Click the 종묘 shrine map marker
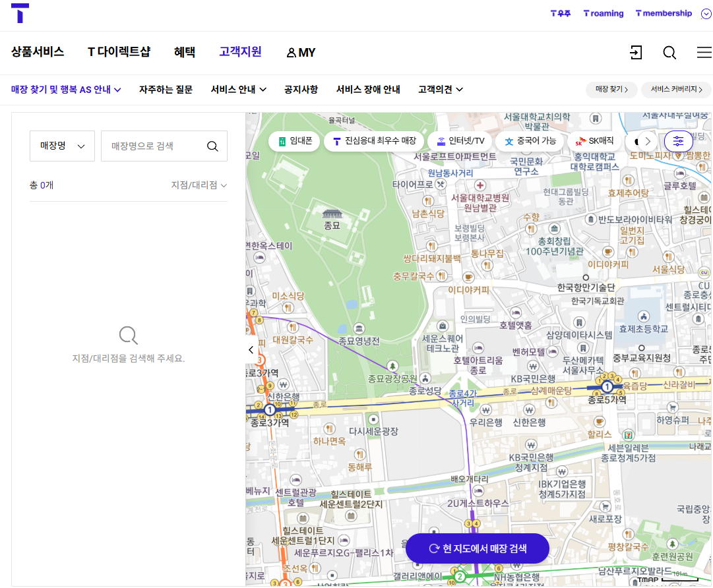Screen dimensions: 713x588 [332, 214]
